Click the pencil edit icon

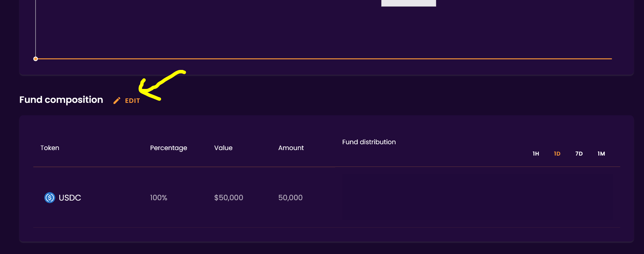click(117, 101)
